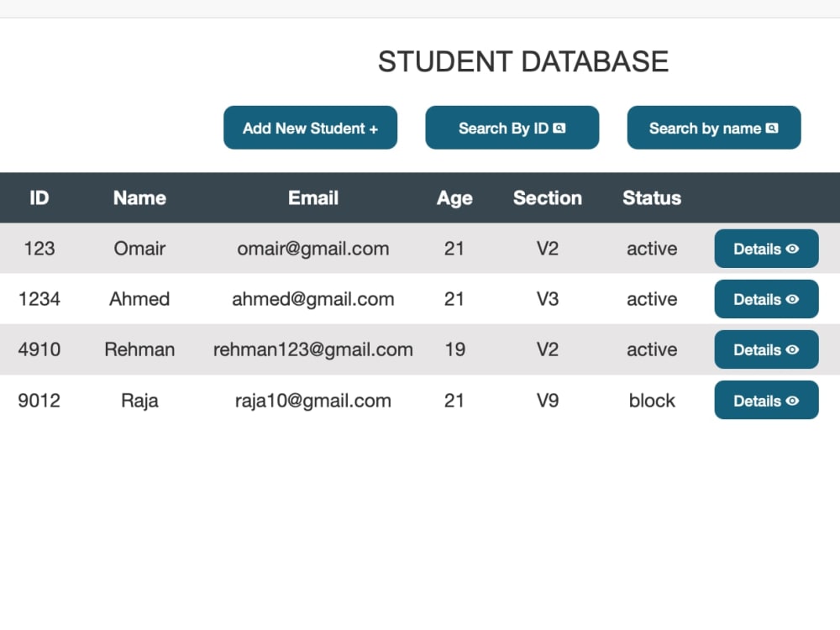The image size is (840, 630).
Task: Click ID cell 9012
Action: click(39, 400)
